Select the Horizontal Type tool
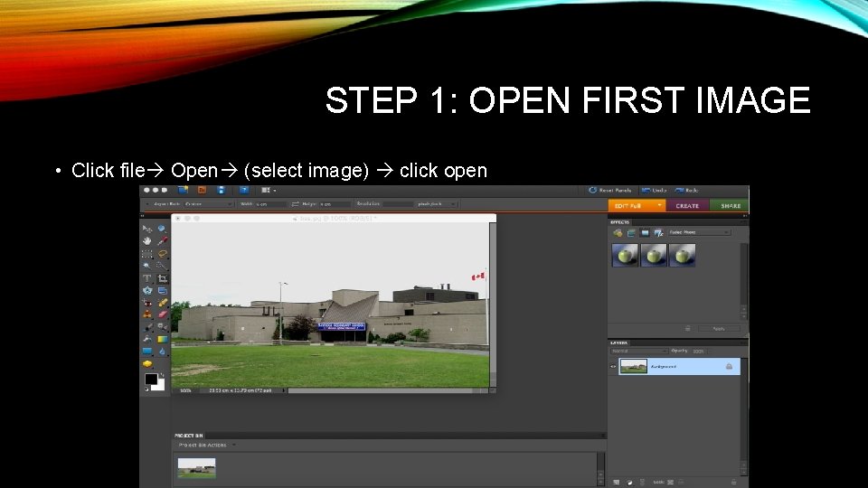 click(x=147, y=278)
